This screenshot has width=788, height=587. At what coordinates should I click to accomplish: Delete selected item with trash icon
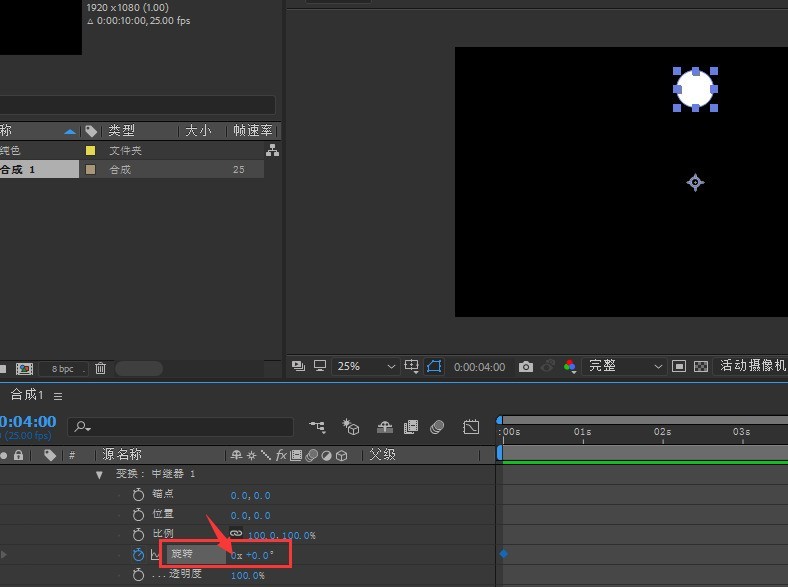coord(101,368)
